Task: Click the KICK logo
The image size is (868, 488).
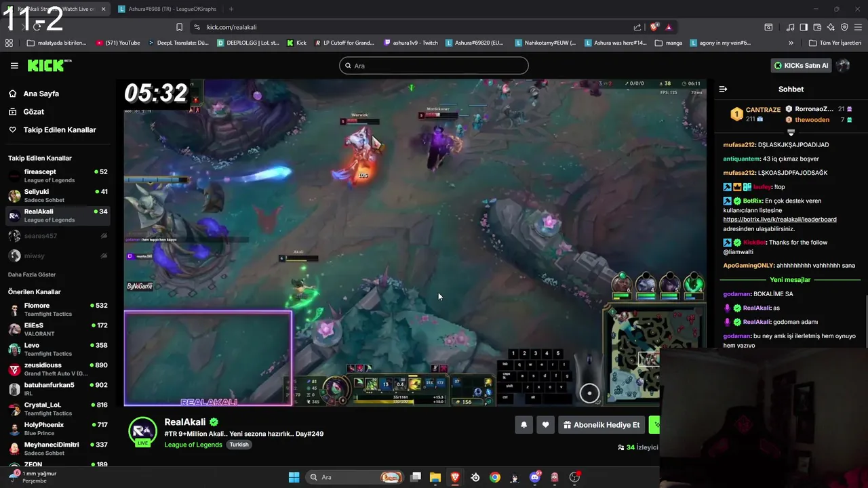Action: pyautogui.click(x=49, y=66)
